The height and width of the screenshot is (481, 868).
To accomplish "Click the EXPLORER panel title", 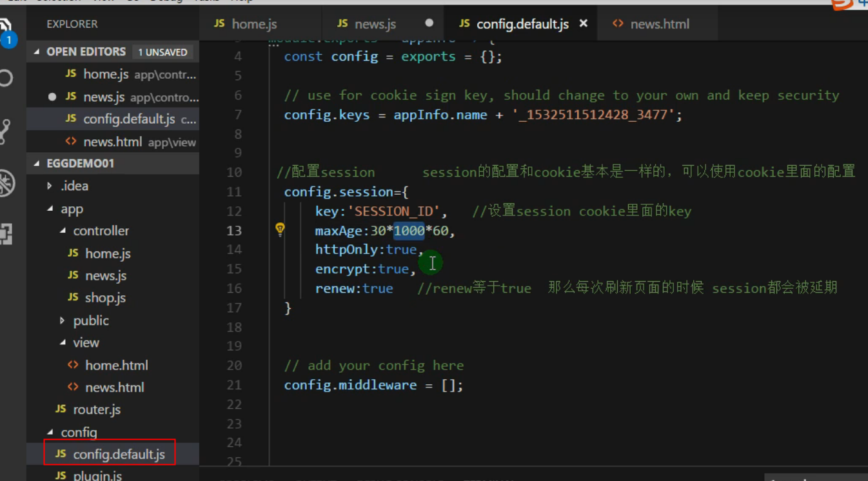I will (x=72, y=24).
